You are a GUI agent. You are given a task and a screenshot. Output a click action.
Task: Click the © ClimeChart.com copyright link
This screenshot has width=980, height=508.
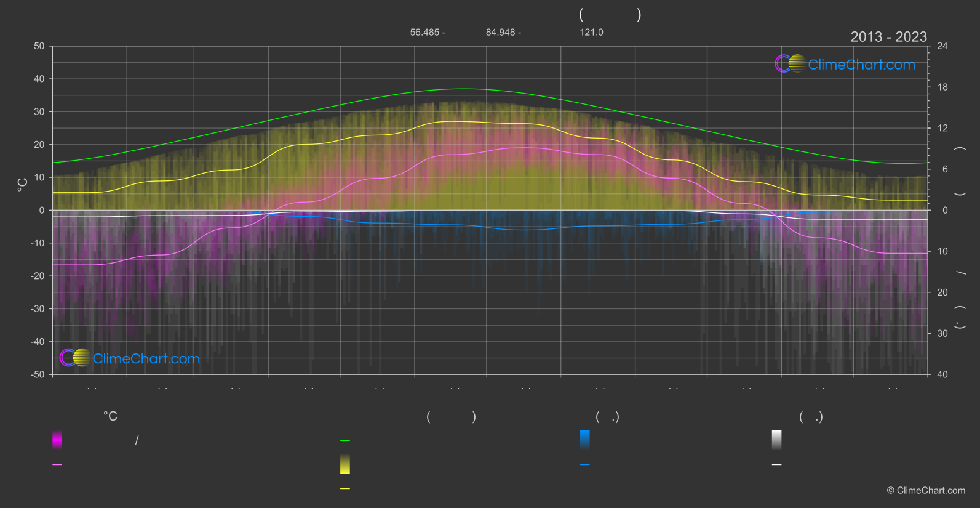tap(926, 491)
